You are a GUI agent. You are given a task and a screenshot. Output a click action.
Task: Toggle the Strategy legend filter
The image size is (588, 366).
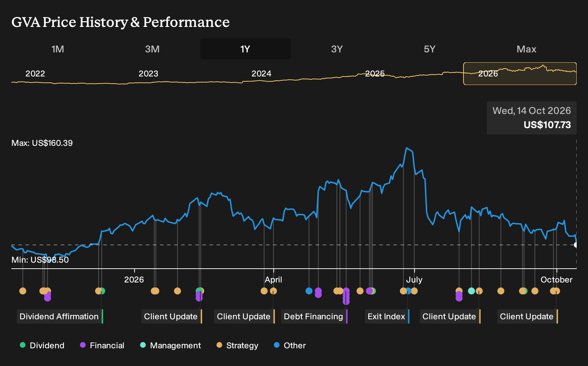[237, 345]
